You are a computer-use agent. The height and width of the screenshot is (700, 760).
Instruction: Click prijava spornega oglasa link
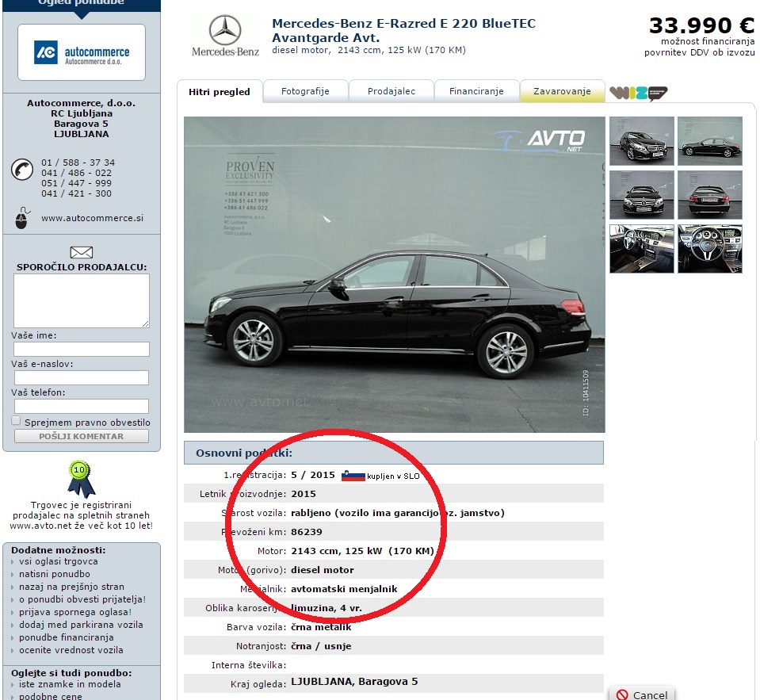[x=75, y=612]
